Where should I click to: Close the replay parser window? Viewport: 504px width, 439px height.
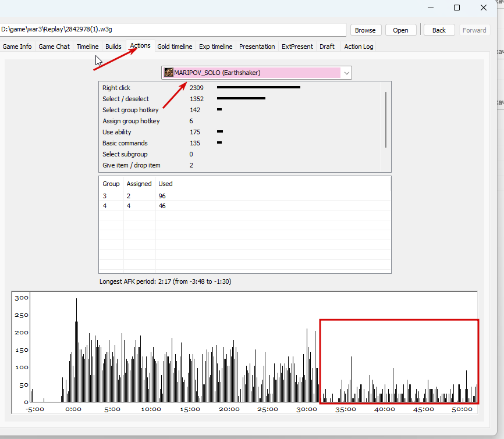[484, 8]
